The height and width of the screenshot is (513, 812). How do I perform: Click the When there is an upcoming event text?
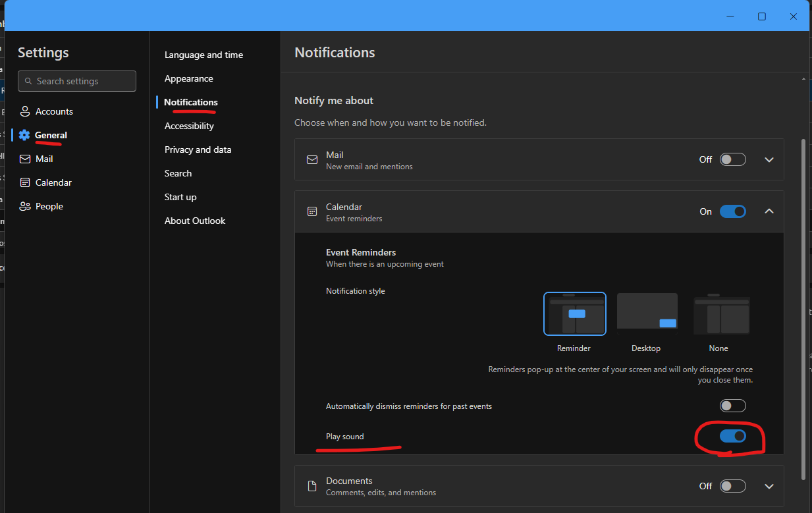(385, 264)
